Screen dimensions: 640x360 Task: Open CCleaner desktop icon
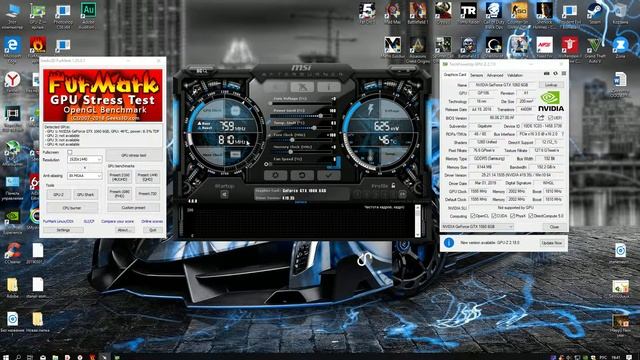click(12, 253)
